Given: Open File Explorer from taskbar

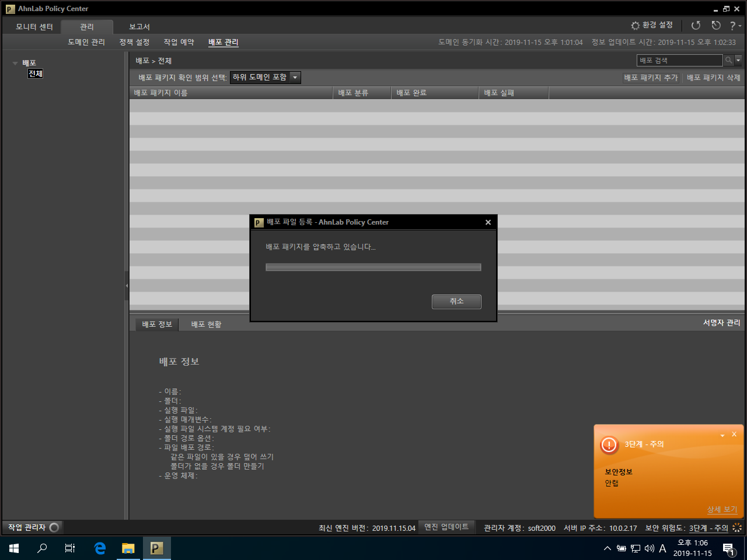Looking at the screenshot, I should pyautogui.click(x=128, y=548).
